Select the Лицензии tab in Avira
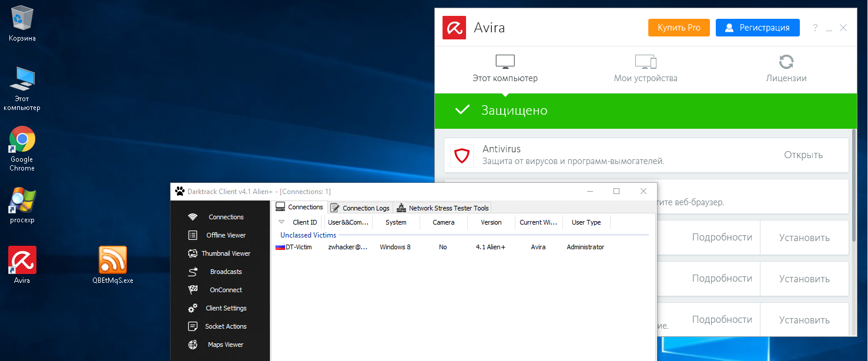The image size is (868, 361). coord(786,69)
